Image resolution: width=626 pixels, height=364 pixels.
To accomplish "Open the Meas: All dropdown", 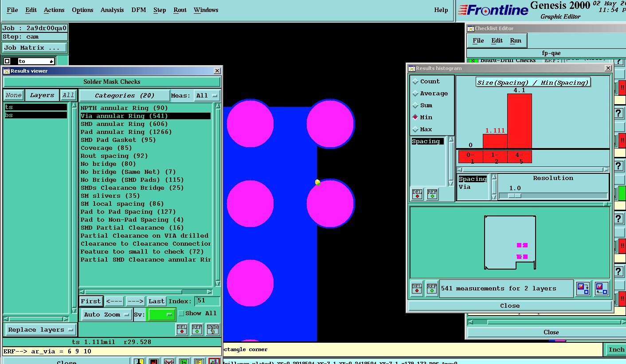I will (207, 95).
